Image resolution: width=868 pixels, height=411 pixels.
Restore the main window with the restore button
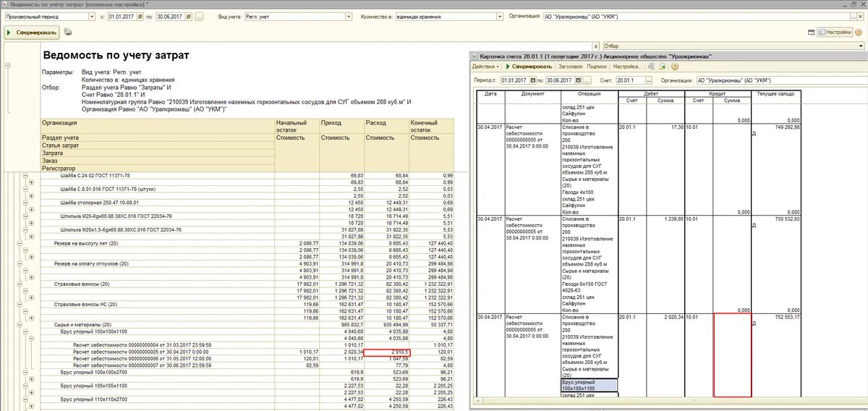coord(854,5)
